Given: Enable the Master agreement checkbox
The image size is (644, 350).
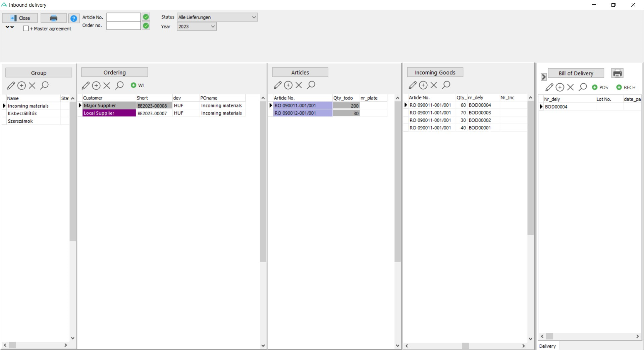Looking at the screenshot, I should (x=26, y=29).
